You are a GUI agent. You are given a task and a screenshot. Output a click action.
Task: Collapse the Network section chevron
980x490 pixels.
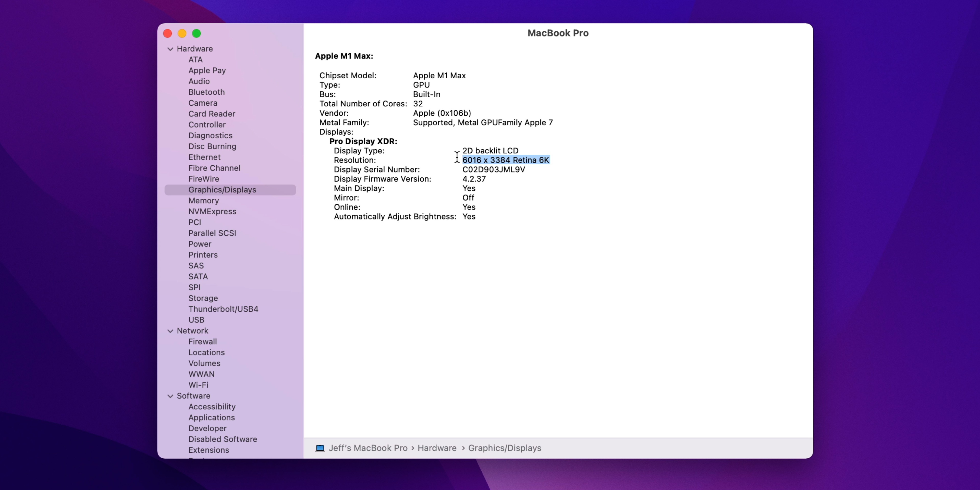click(x=170, y=331)
